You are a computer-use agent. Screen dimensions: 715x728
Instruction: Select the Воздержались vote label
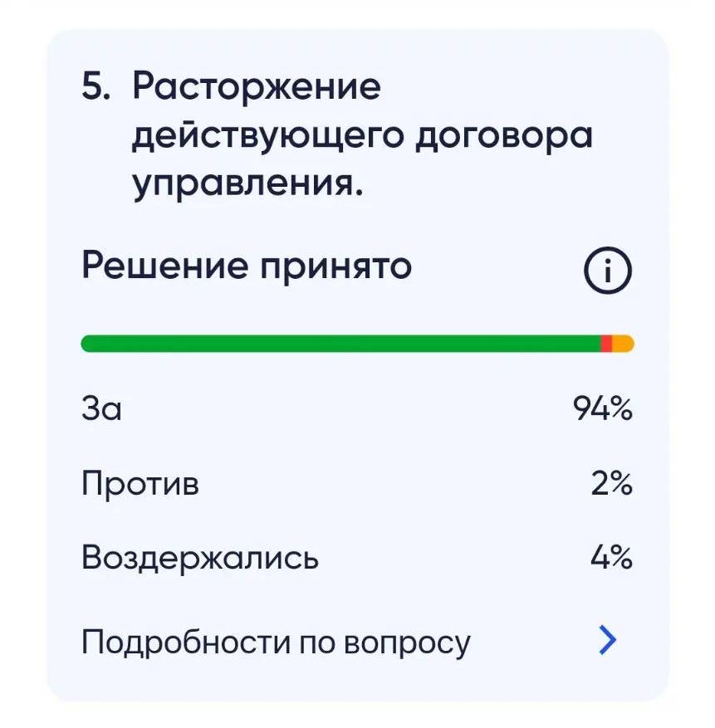click(200, 558)
